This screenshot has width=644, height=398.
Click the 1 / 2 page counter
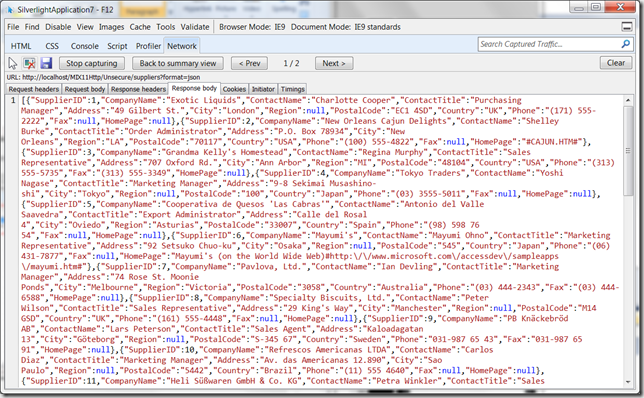click(x=291, y=63)
